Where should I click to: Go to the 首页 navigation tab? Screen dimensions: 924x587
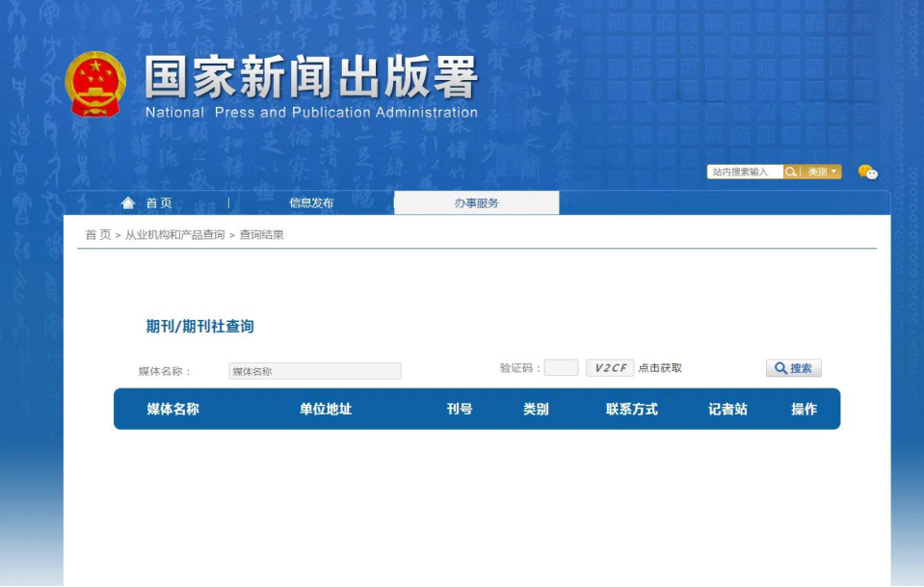[x=159, y=202]
